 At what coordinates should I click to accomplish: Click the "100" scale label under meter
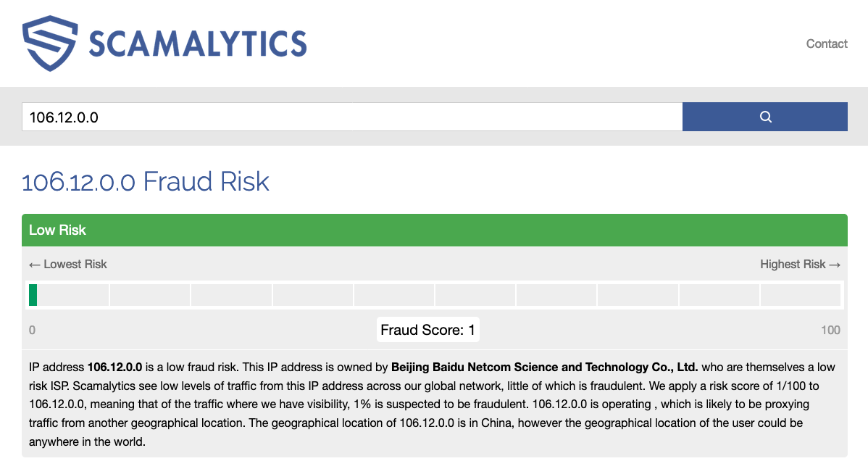pyautogui.click(x=830, y=331)
